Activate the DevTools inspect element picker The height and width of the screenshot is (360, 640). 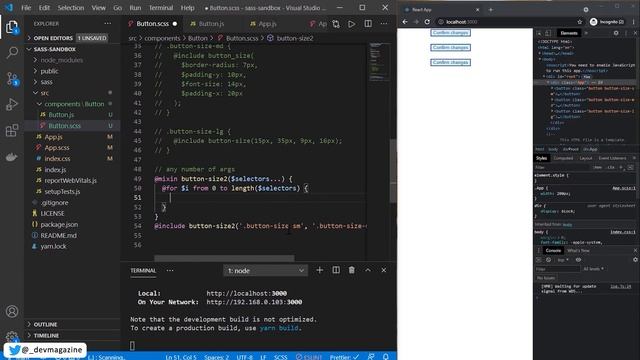coord(539,33)
